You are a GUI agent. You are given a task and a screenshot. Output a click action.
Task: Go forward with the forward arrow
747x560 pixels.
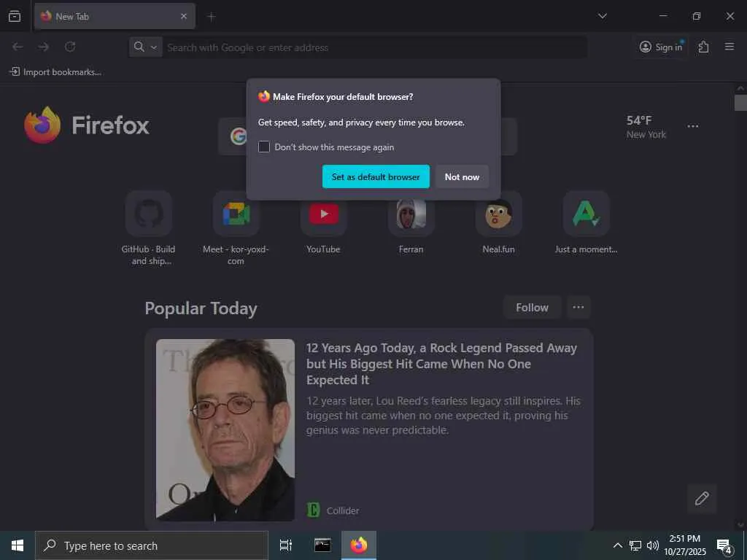[x=43, y=47]
